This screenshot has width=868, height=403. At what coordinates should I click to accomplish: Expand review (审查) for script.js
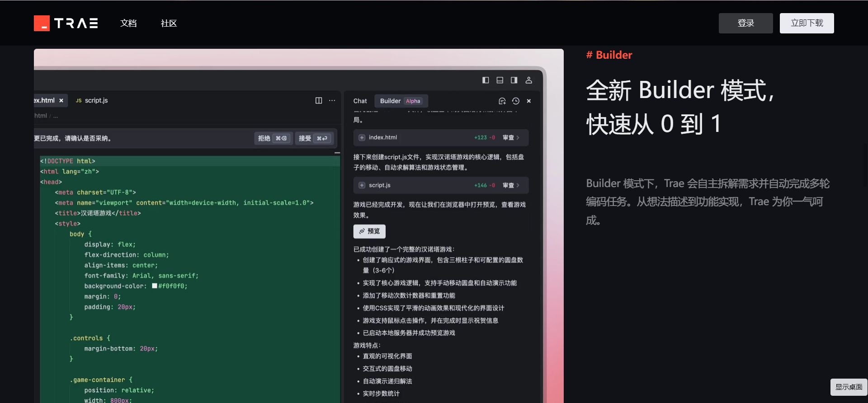[x=511, y=185]
